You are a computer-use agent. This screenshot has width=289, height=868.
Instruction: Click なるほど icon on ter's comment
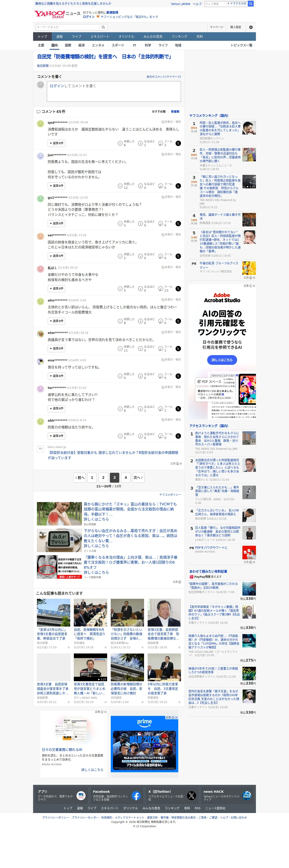tap(140, 409)
